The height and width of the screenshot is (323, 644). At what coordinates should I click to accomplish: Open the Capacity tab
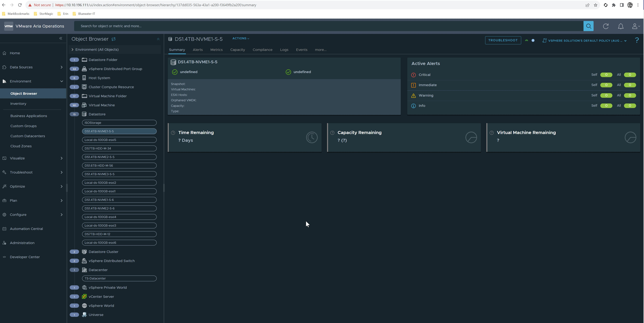[237, 50]
